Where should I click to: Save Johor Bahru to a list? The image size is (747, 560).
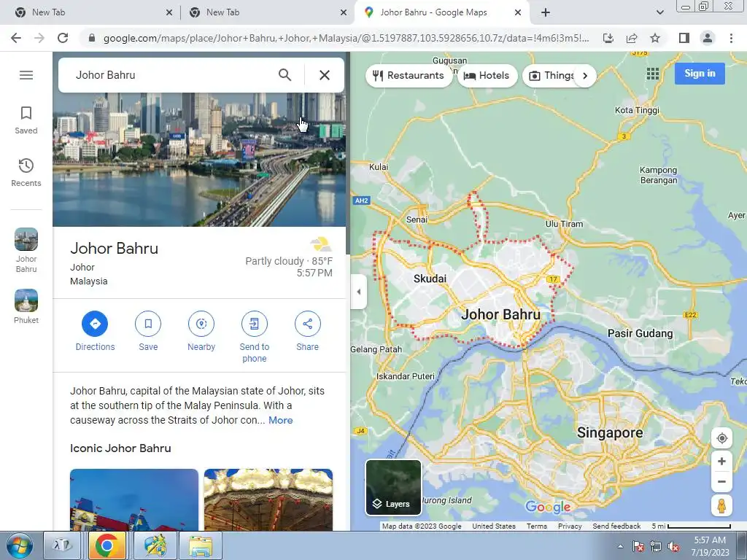pos(148,332)
